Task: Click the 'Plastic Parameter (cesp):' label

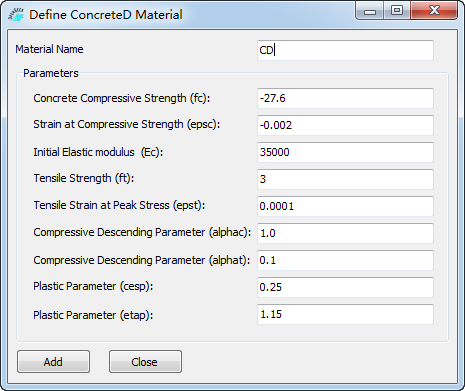Action: 93,286
